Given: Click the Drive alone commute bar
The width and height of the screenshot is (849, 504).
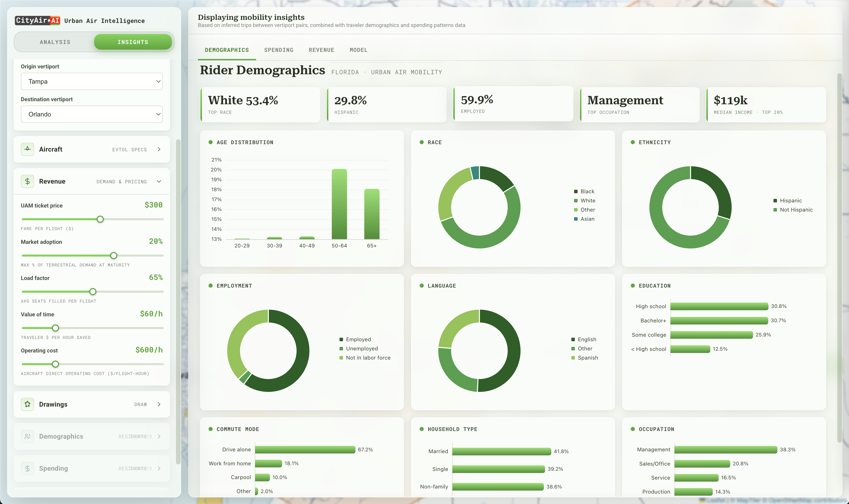Looking at the screenshot, I should pyautogui.click(x=305, y=450).
